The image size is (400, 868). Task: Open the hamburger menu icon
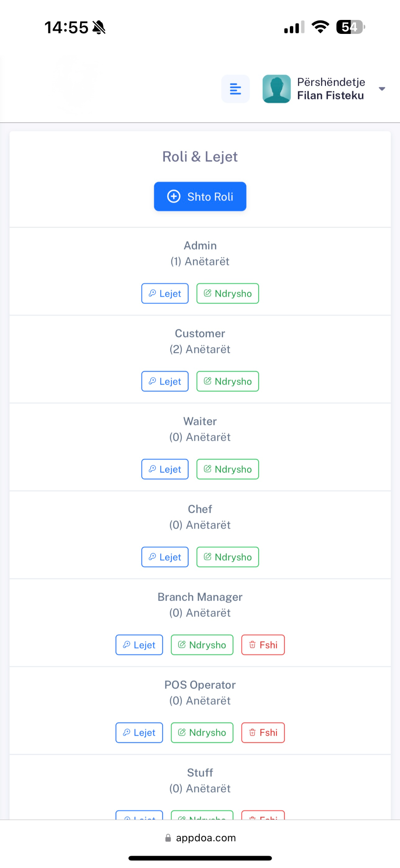coord(235,89)
